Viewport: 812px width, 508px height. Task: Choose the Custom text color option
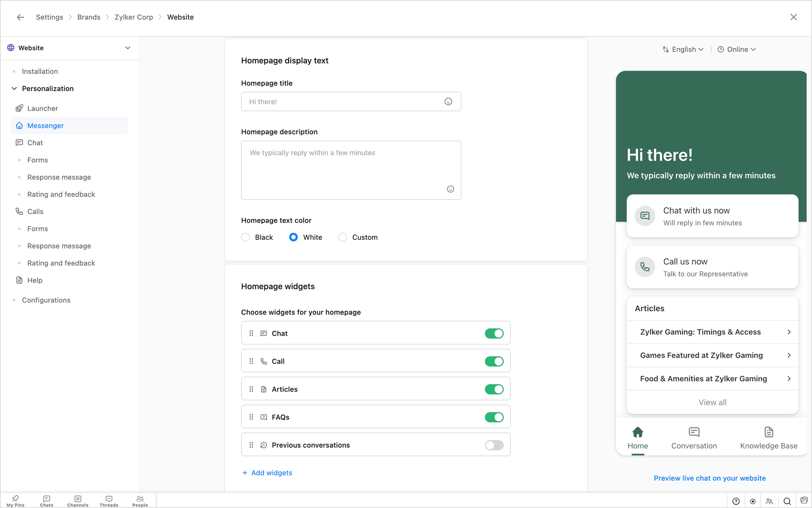pyautogui.click(x=342, y=237)
